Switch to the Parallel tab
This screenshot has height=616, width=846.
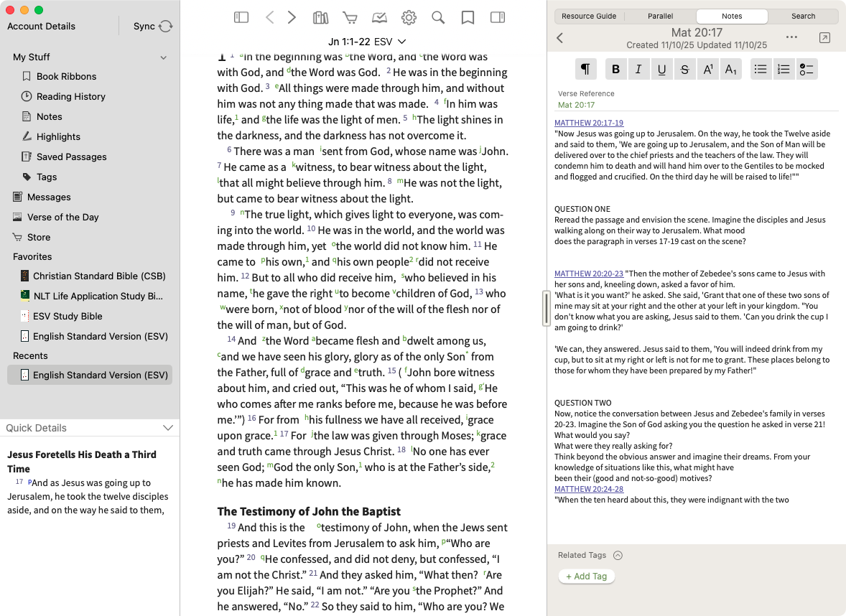pos(660,16)
